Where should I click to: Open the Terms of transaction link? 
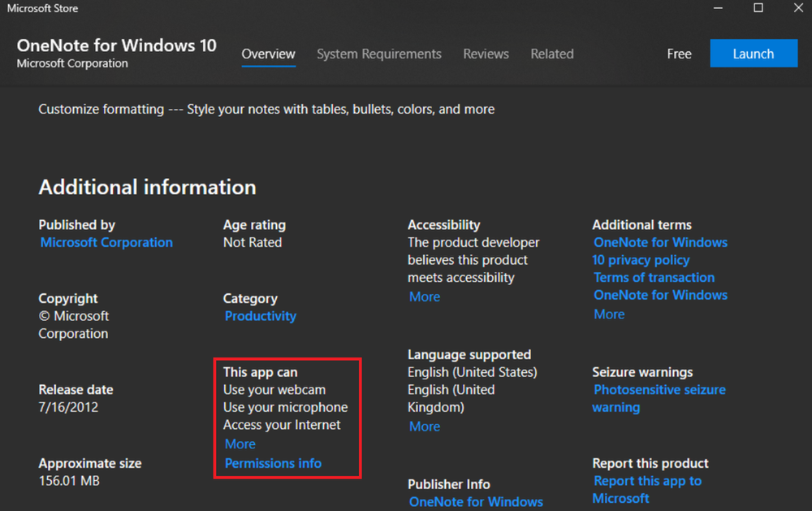[x=654, y=278]
